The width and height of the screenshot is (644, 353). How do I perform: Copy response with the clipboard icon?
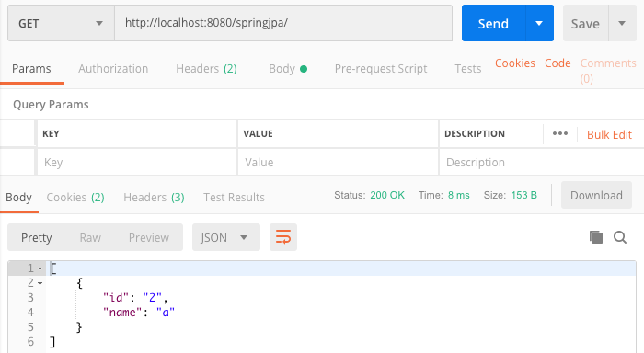coord(596,237)
